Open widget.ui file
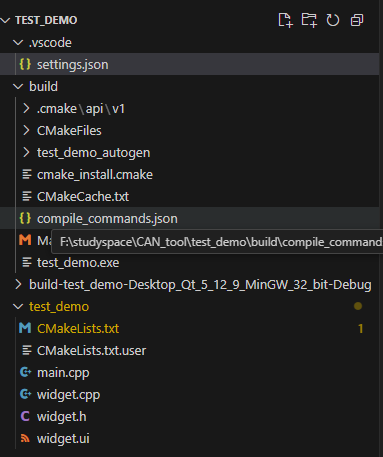The width and height of the screenshot is (383, 457). tap(63, 439)
